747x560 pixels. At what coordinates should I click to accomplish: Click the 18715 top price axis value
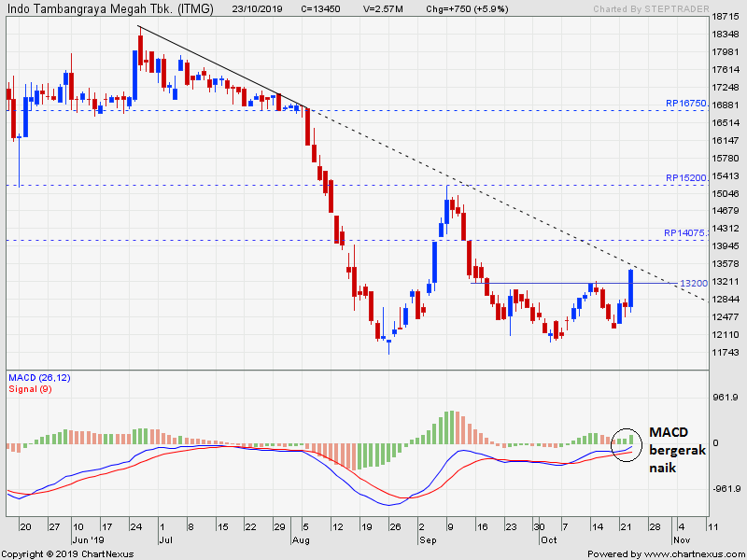726,17
